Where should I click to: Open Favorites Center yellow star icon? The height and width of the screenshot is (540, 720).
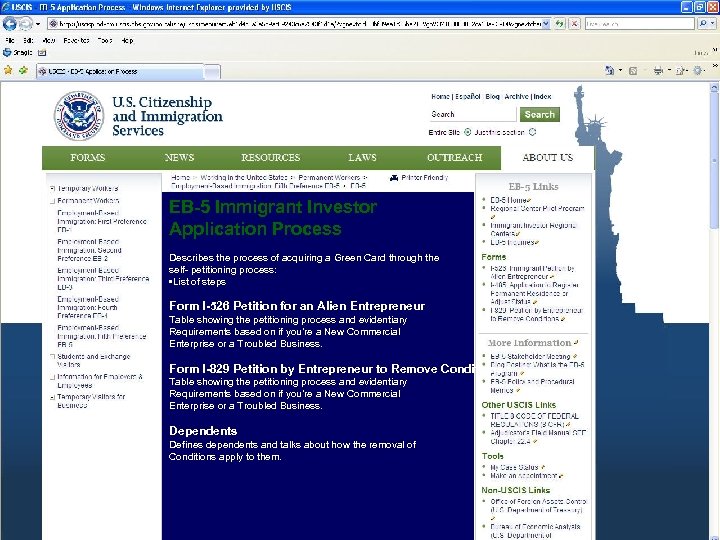click(8, 71)
